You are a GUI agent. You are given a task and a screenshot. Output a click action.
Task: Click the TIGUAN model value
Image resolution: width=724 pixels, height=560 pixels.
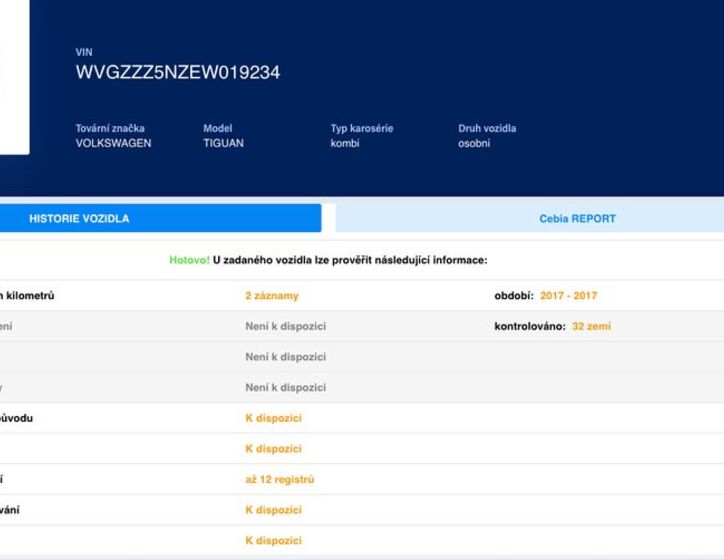click(223, 143)
